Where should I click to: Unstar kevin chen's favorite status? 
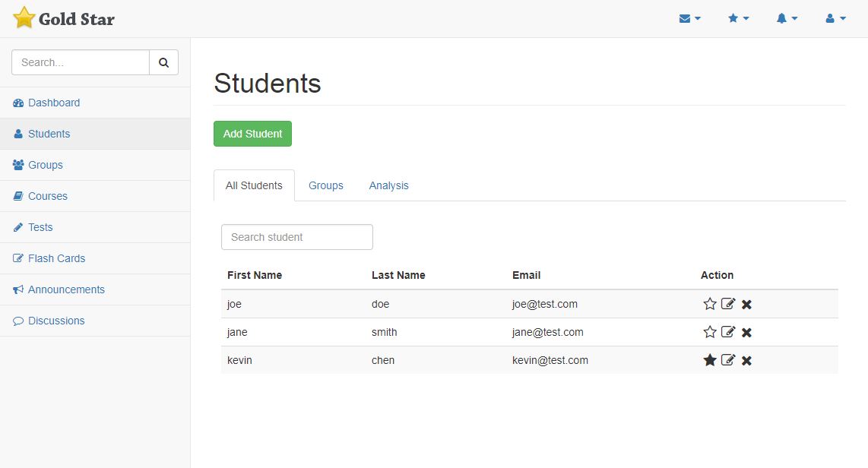coord(710,360)
